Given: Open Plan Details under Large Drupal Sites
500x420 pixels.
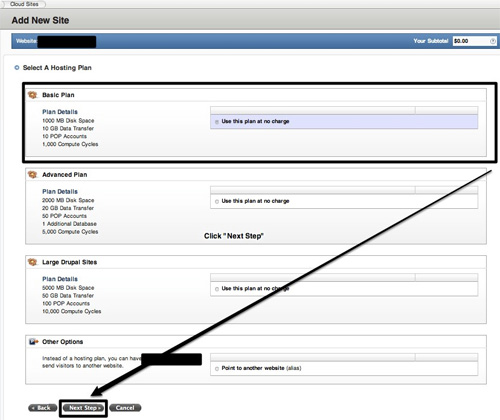Looking at the screenshot, I should pos(60,279).
